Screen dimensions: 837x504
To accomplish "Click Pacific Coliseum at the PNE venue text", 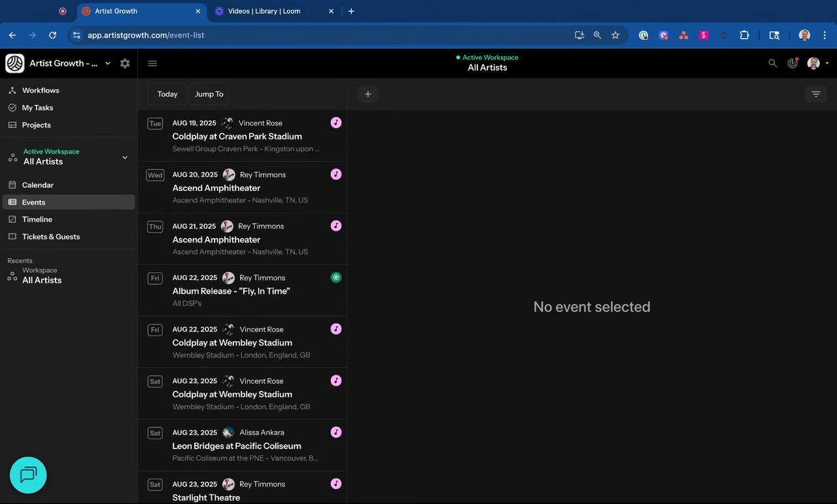I will coord(245,458).
